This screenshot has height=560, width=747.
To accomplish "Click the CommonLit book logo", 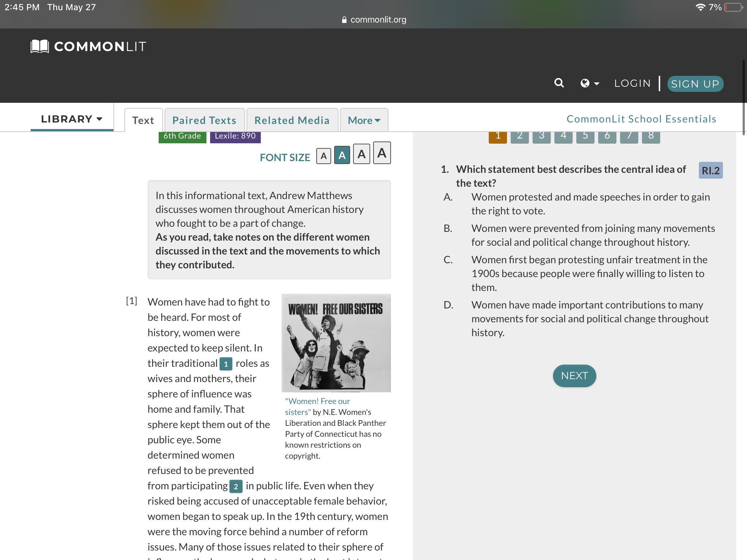I will 40,46.
